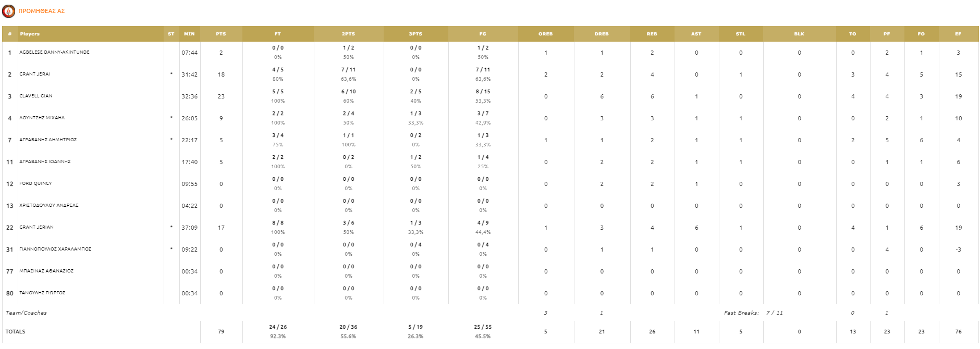Open player CLAVELL GIAN
This screenshot has width=980, height=349.
coord(36,96)
